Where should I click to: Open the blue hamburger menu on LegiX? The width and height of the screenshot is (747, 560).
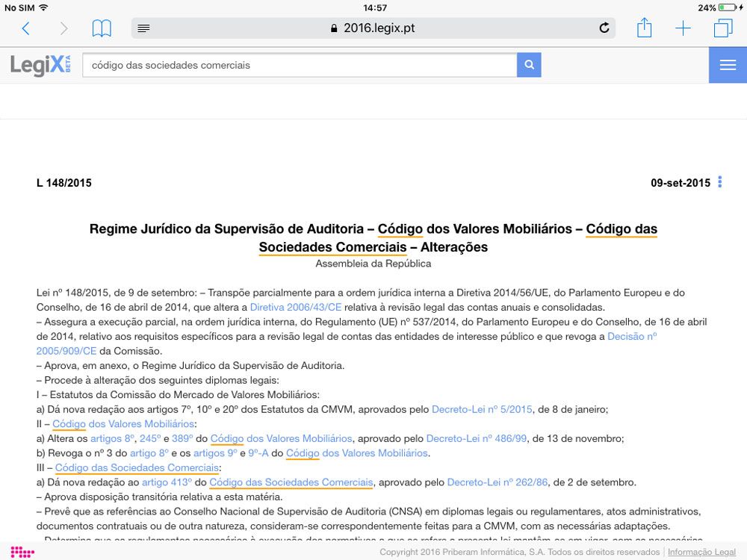click(x=727, y=65)
